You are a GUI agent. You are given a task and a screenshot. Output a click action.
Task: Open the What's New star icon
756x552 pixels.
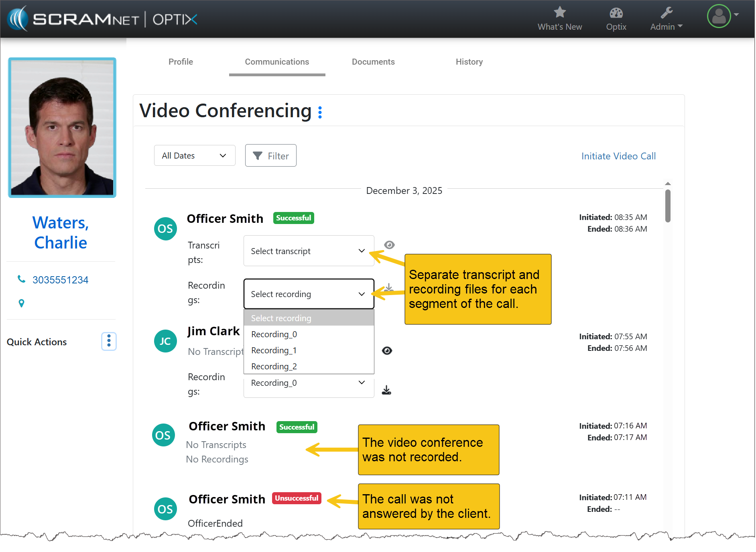point(559,13)
